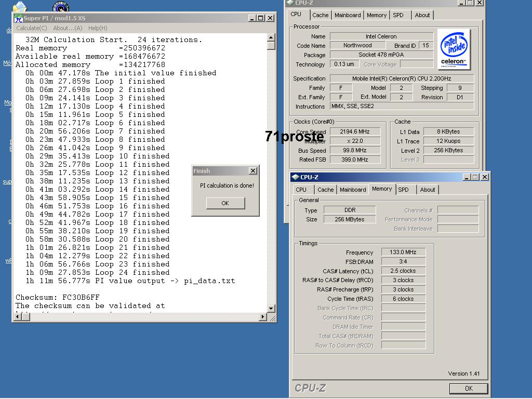Click the Super PI title bar icon
The image size is (532, 399).
coord(18,18)
